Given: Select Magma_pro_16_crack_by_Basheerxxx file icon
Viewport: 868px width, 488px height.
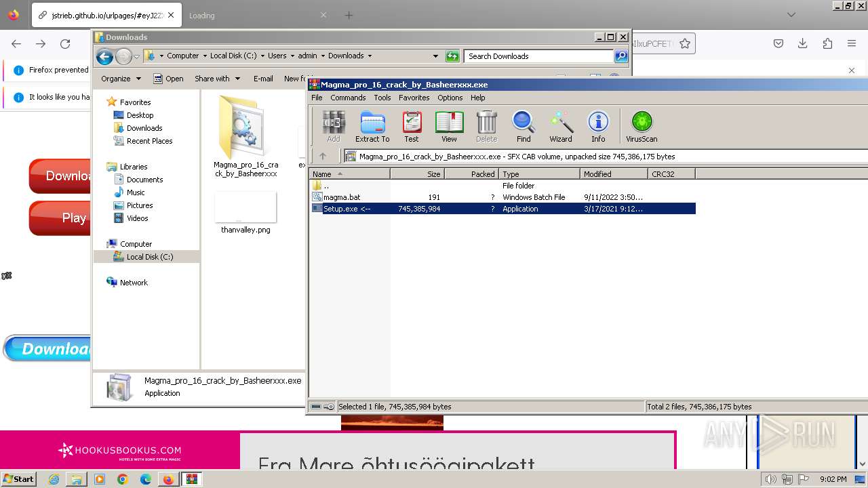Looking at the screenshot, I should pos(245,136).
